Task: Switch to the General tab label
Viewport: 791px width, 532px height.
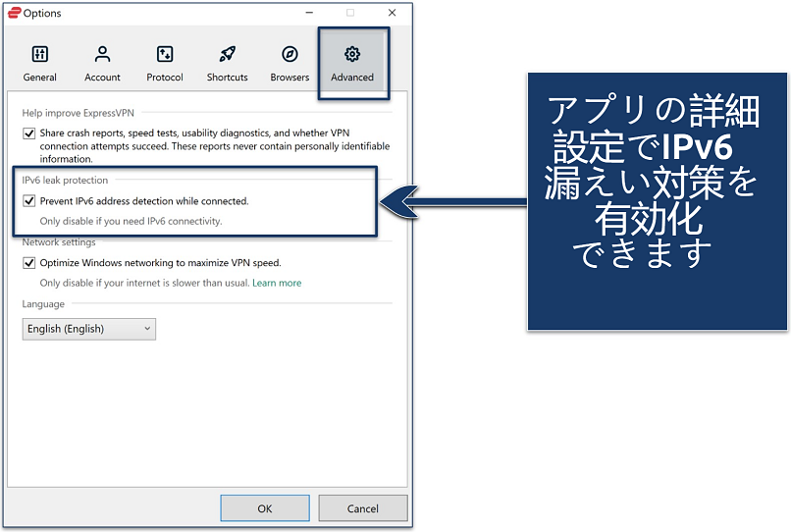Action: coord(40,78)
